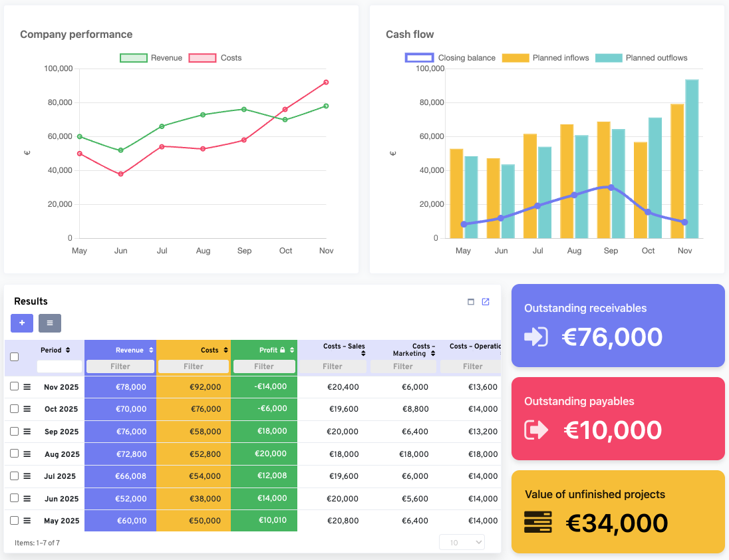Click the Aug 2025 revenue cell €72,800
The height and width of the screenshot is (560, 729).
click(120, 454)
